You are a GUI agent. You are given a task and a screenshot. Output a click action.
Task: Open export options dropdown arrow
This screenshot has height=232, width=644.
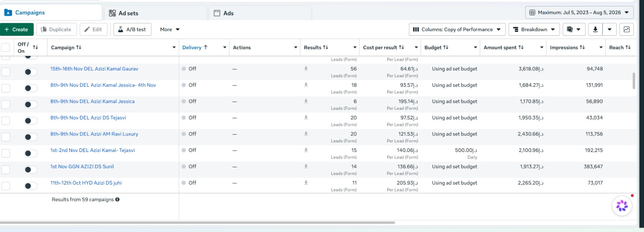point(609,29)
